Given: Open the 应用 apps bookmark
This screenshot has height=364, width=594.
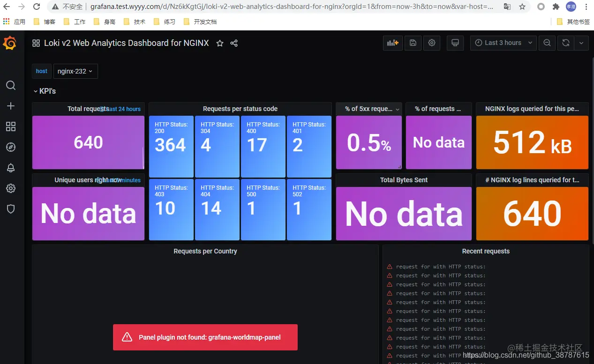Looking at the screenshot, I should 14,22.
